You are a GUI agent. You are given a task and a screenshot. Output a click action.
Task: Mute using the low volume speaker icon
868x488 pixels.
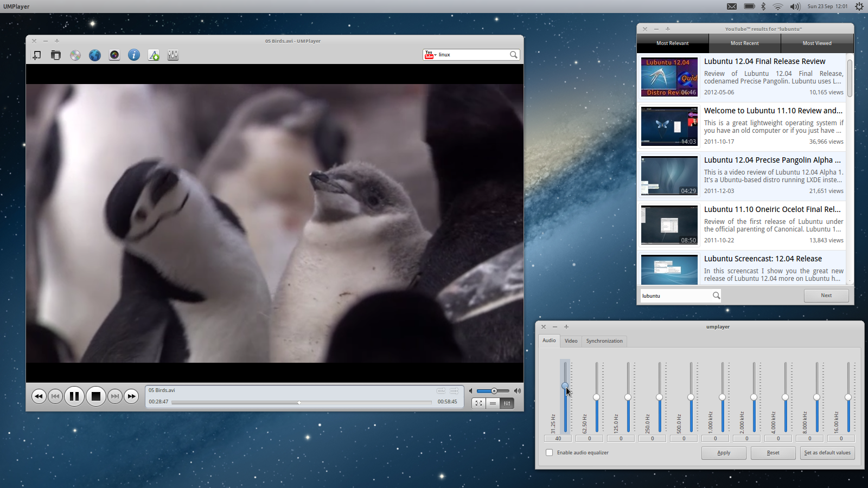[471, 391]
